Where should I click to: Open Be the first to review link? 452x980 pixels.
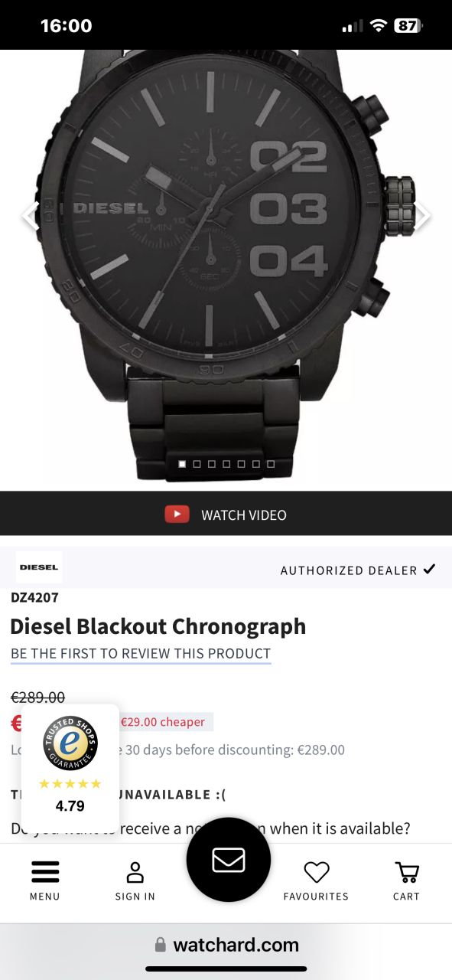click(x=141, y=654)
